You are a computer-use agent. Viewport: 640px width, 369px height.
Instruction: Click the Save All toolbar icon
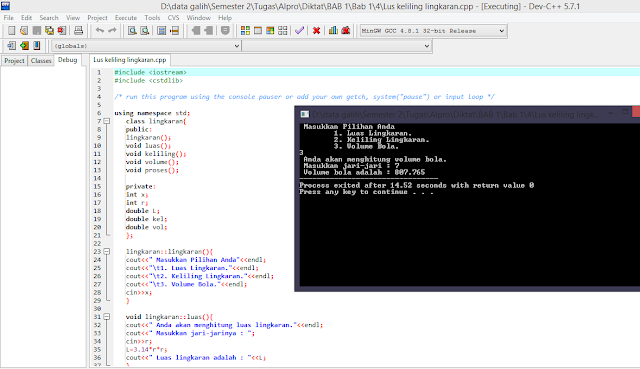(x=49, y=31)
